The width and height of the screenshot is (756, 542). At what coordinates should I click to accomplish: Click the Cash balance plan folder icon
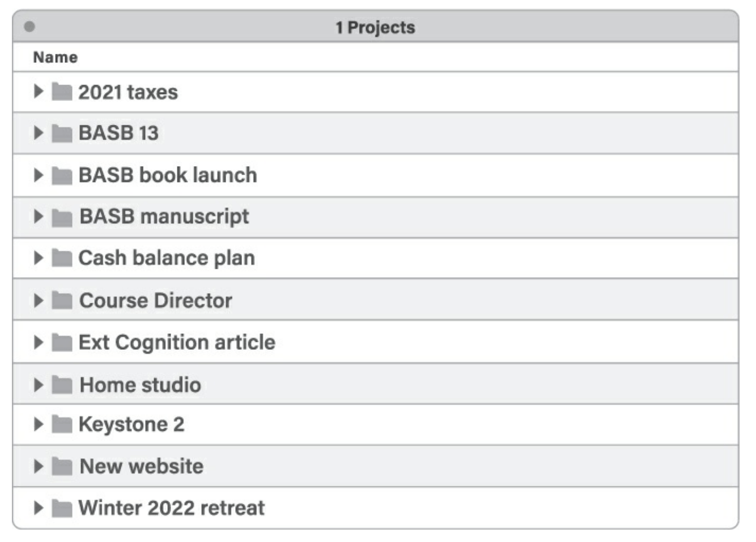tap(62, 258)
